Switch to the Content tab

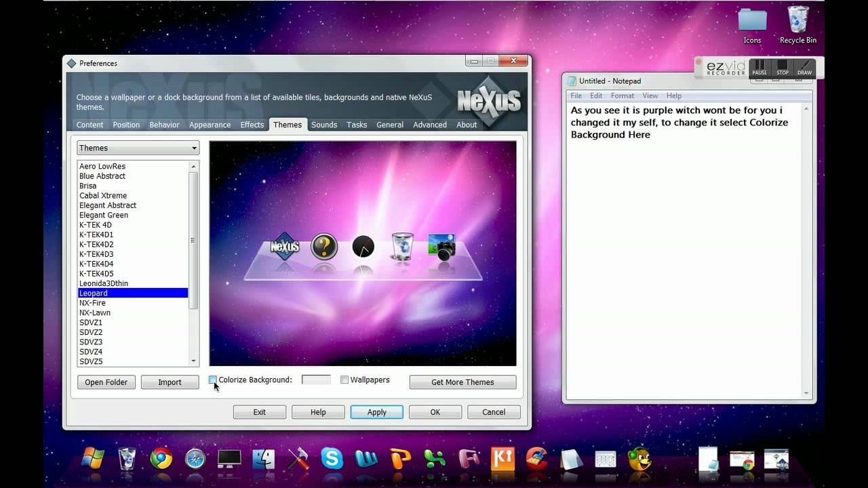pyautogui.click(x=90, y=125)
